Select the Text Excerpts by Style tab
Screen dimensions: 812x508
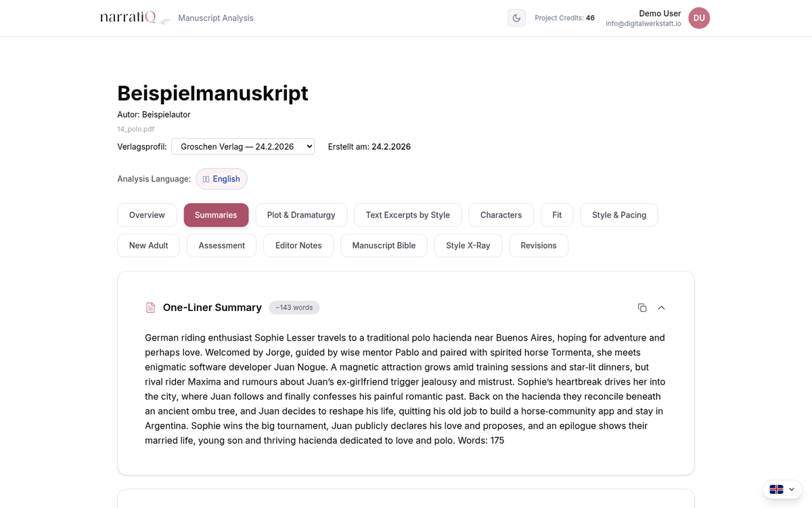[407, 215]
